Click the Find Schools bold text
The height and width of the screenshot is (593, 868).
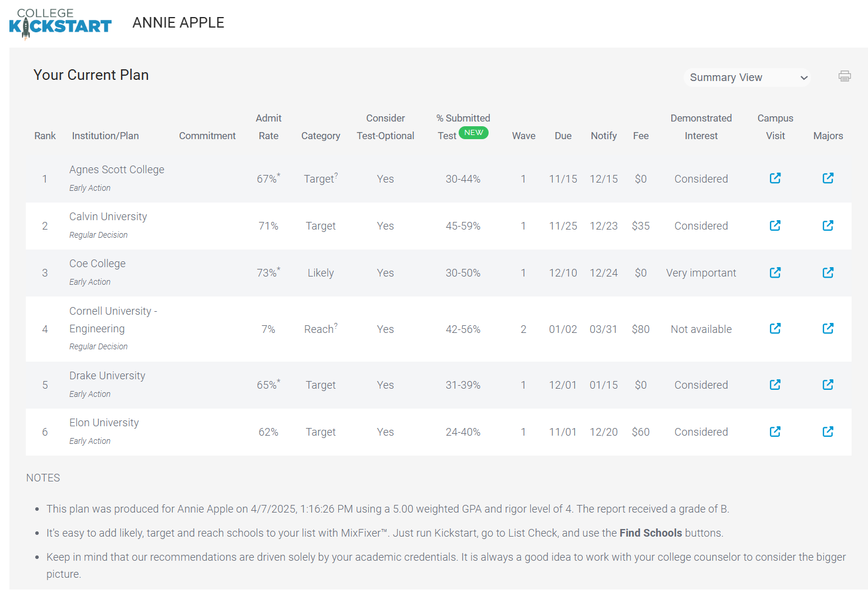coord(651,533)
